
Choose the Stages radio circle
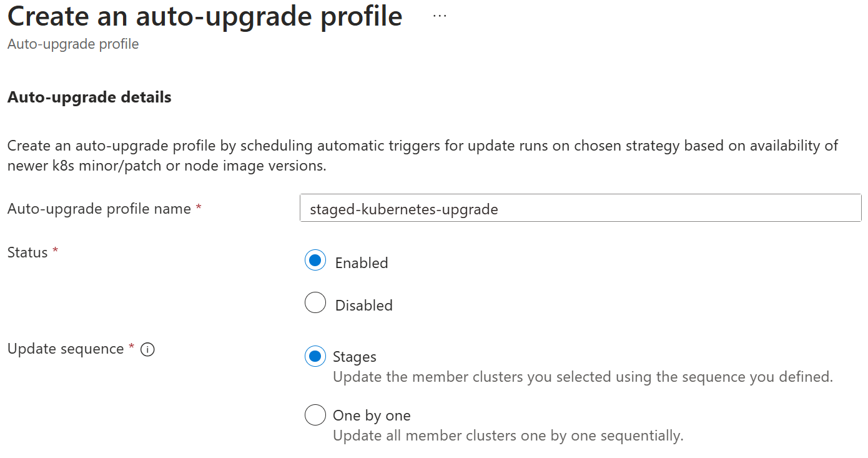pos(315,356)
